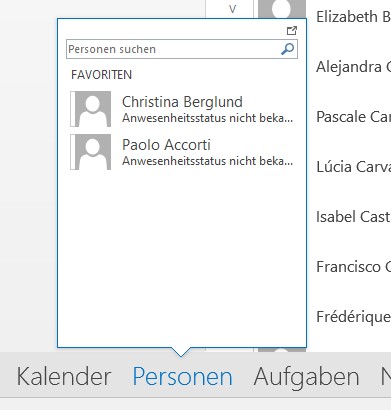Open the people peek in a separate window
Image resolution: width=391 pixels, height=410 pixels.
292,31
